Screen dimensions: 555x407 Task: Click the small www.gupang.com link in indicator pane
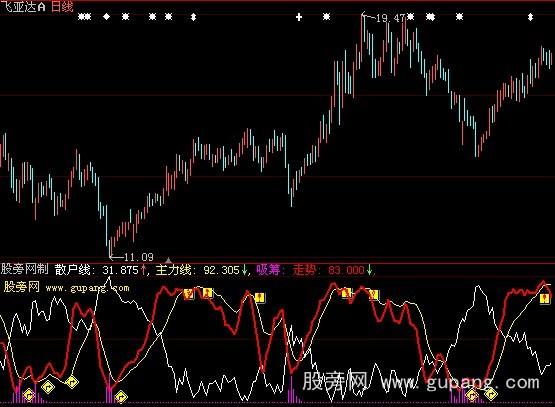(x=87, y=288)
